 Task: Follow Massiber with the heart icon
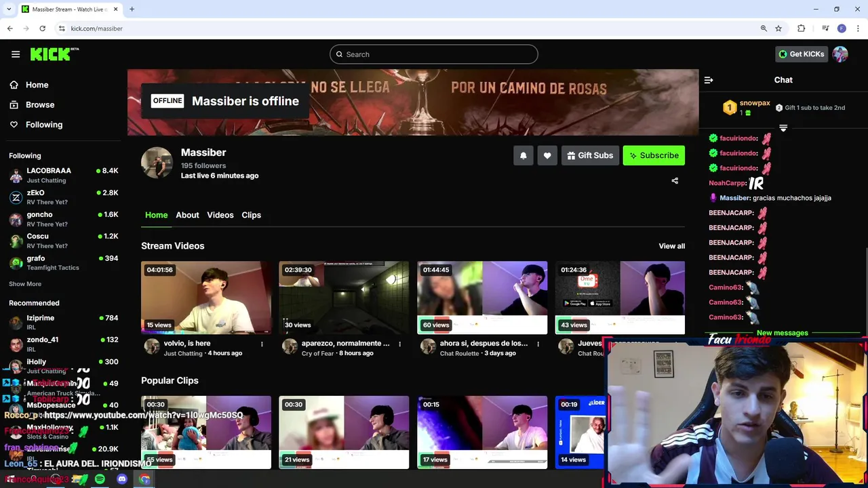(x=547, y=155)
